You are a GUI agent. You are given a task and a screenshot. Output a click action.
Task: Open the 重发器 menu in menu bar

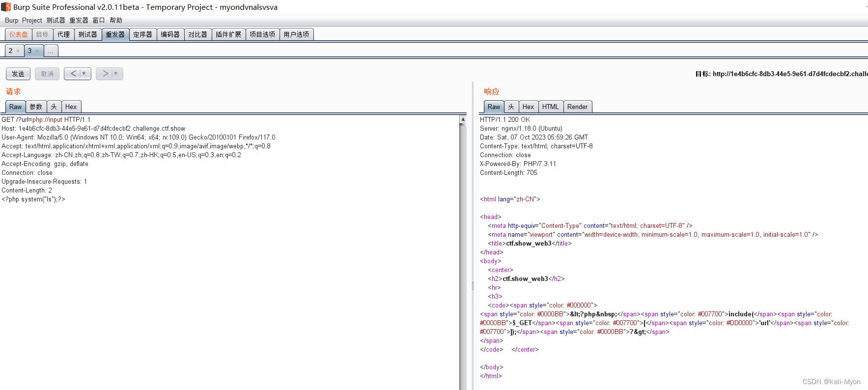tap(79, 20)
